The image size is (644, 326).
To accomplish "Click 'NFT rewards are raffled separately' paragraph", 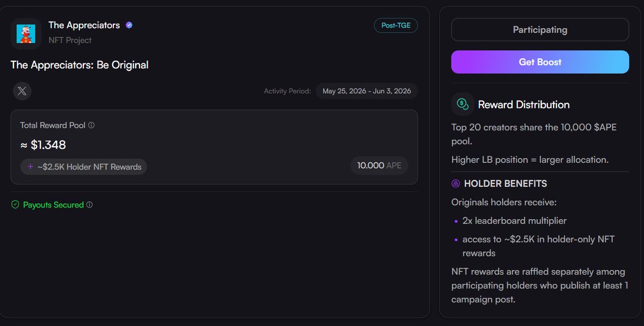I will pyautogui.click(x=540, y=285).
